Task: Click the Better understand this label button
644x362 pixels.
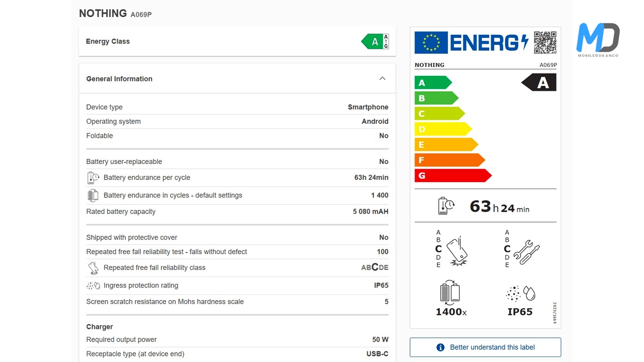Action: coord(485,347)
